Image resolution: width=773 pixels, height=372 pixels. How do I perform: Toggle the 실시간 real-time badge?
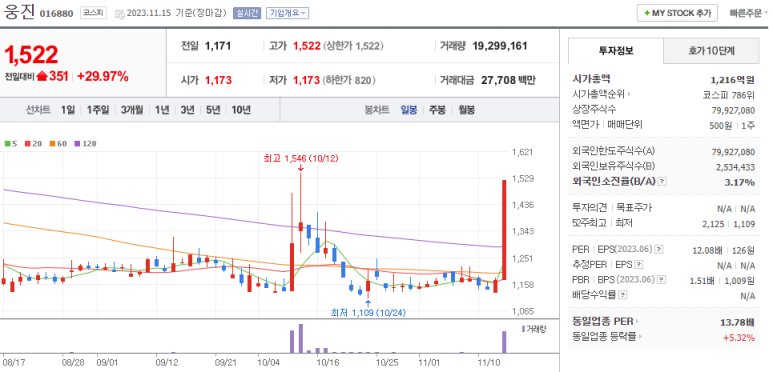coord(246,13)
